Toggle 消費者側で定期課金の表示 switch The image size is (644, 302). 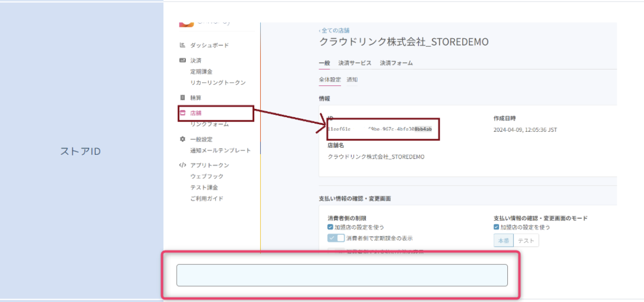[336, 238]
